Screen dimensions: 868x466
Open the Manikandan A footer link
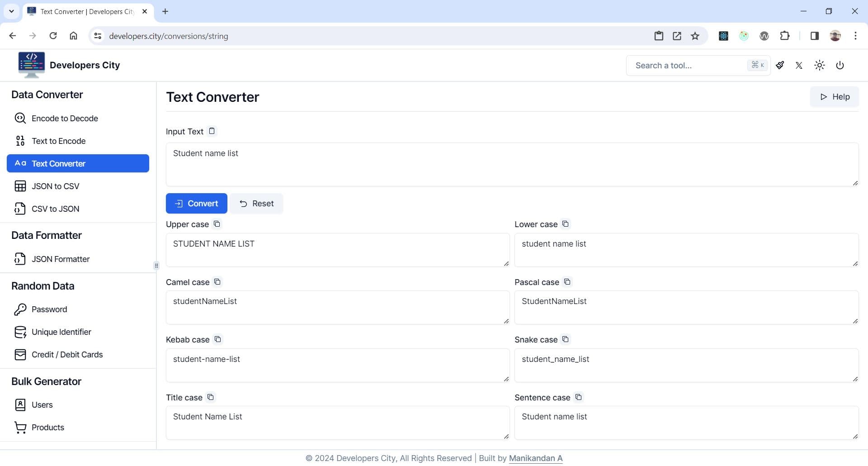click(535, 458)
